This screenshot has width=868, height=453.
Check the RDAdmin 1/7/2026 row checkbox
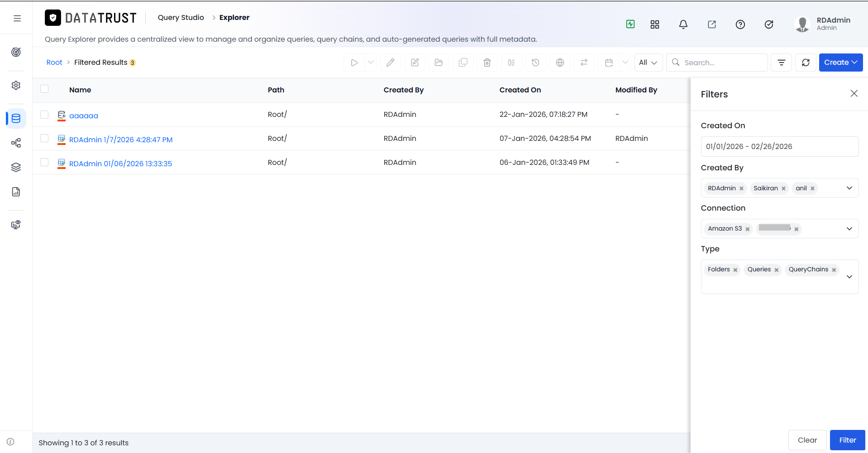coord(44,138)
